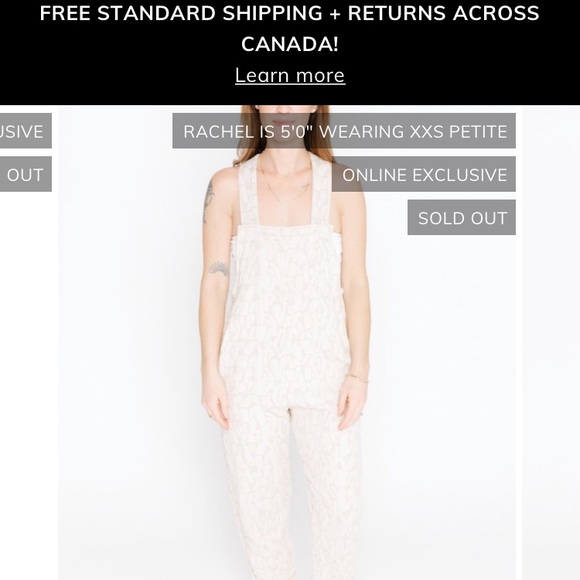Open the partially visible product tile on the left
The width and height of the screenshot is (580, 580).
26,343
